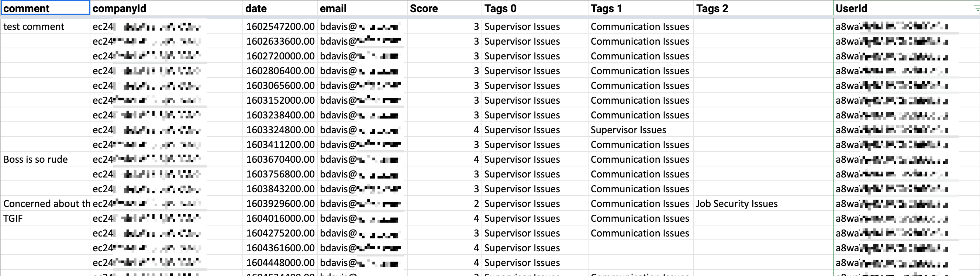Open the UserId column filter icon
980x276 pixels.
click(976, 8)
